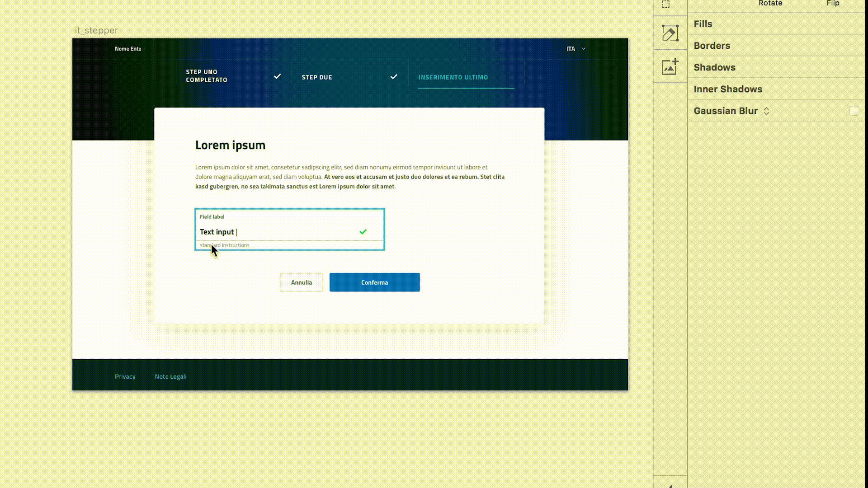The width and height of the screenshot is (868, 488).
Task: Click the Step Uno Completato checkmark icon
Action: point(277,76)
